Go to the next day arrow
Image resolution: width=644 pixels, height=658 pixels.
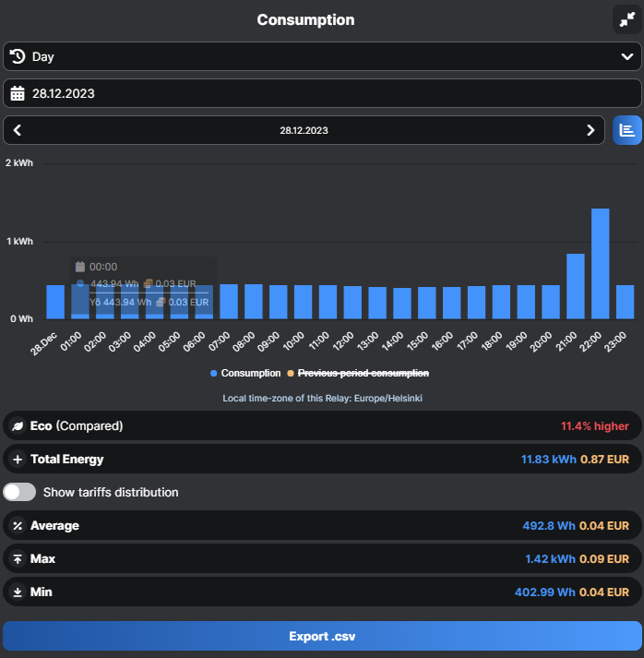click(x=590, y=130)
